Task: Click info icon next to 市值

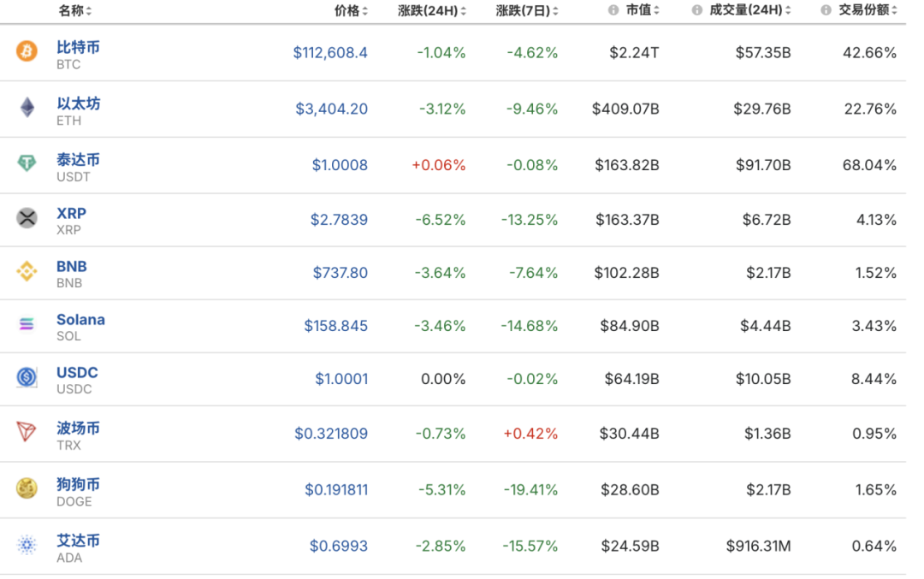Action: [613, 11]
